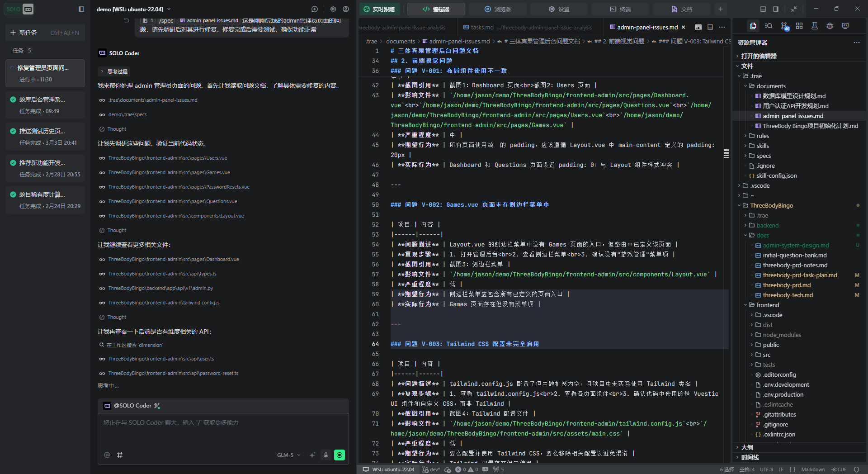This screenshot has width=868, height=474.
Task: Open the source control panel icon
Action: (x=784, y=26)
